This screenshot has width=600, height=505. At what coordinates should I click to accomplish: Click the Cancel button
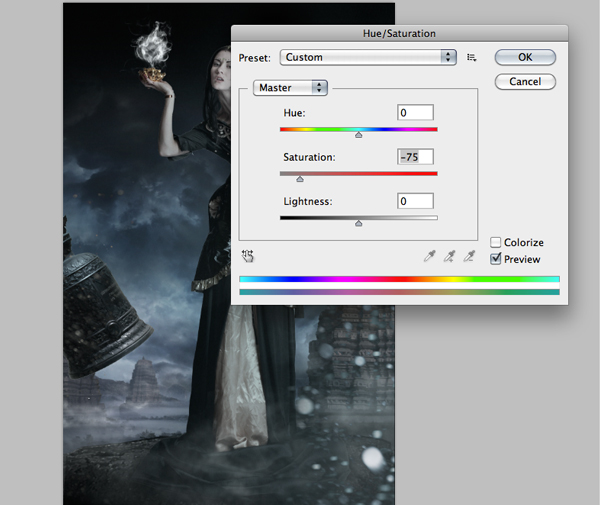click(x=525, y=81)
